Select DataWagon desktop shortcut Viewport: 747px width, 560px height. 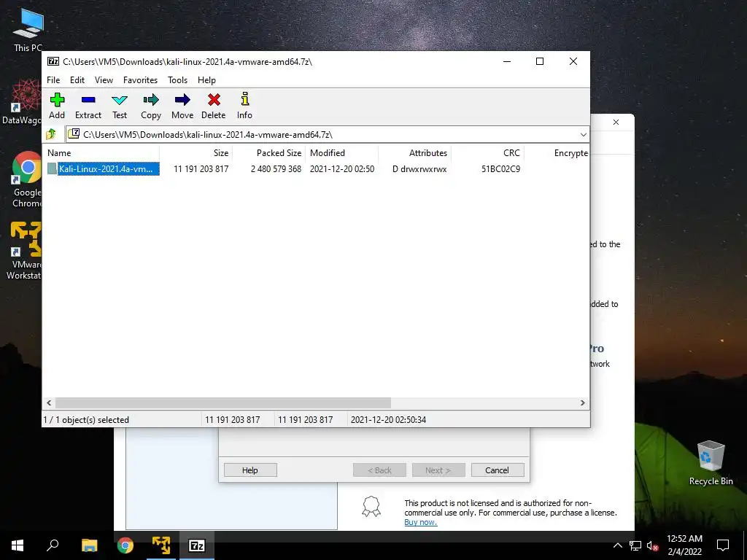pyautogui.click(x=23, y=102)
